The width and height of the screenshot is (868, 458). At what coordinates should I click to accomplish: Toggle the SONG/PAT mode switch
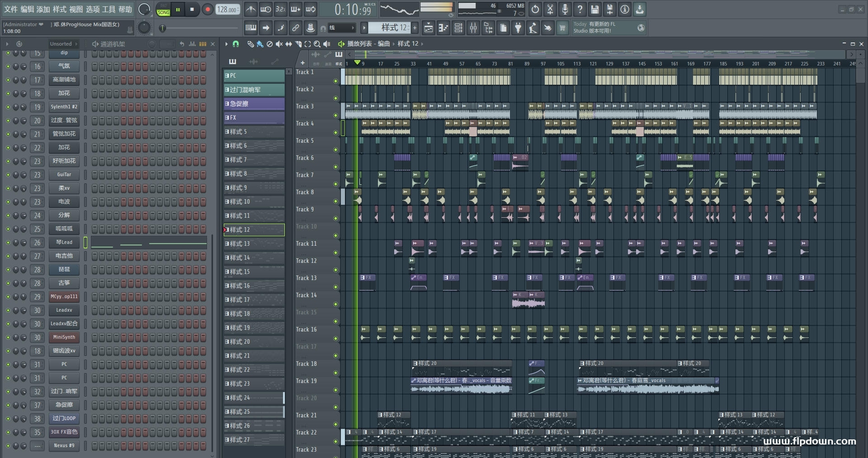163,9
